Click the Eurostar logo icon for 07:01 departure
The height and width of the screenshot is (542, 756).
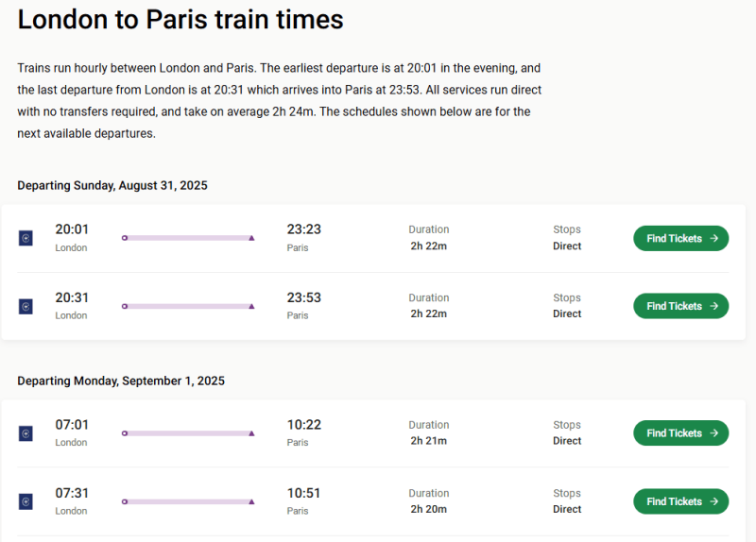26,433
